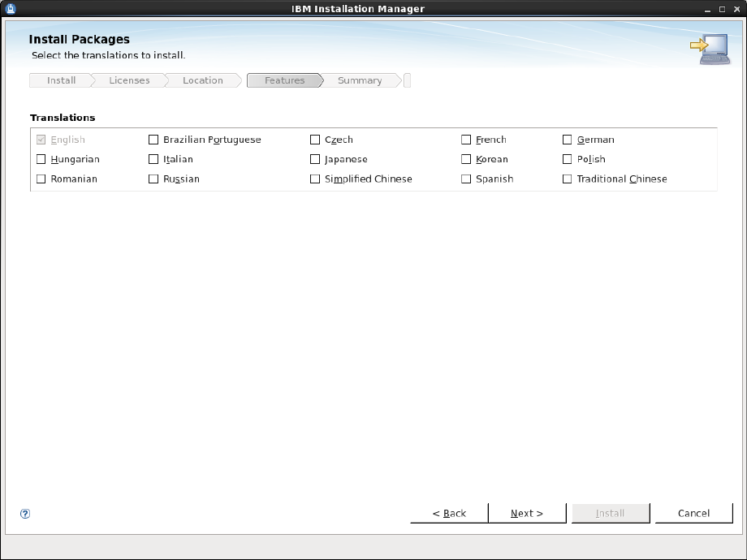Click the help question mark icon
Viewport: 747px width, 560px height.
pyautogui.click(x=25, y=513)
